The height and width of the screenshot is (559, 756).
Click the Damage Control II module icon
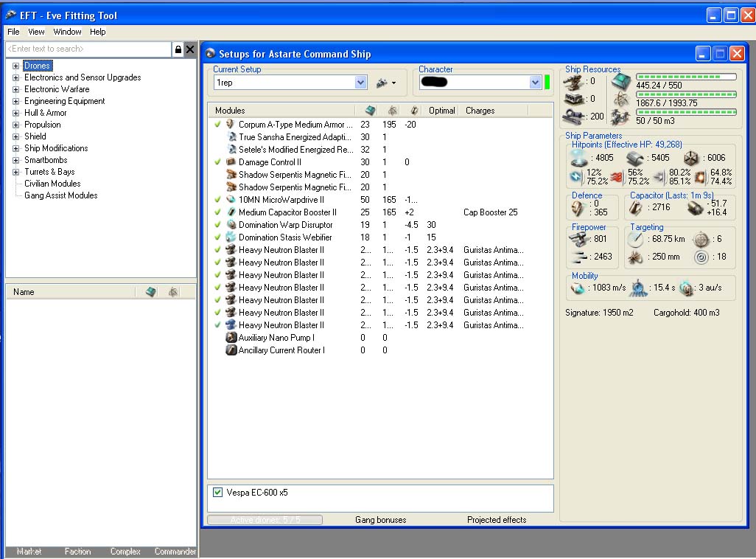pyautogui.click(x=231, y=162)
